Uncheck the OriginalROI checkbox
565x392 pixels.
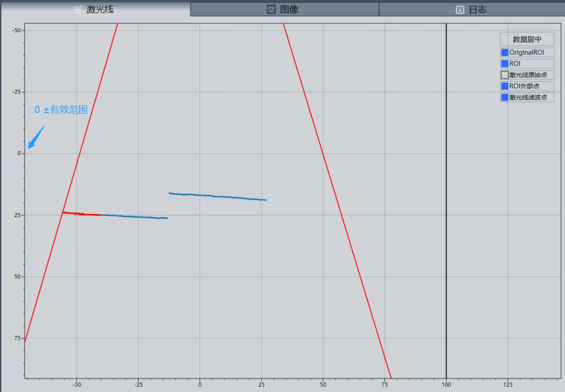[x=505, y=52]
